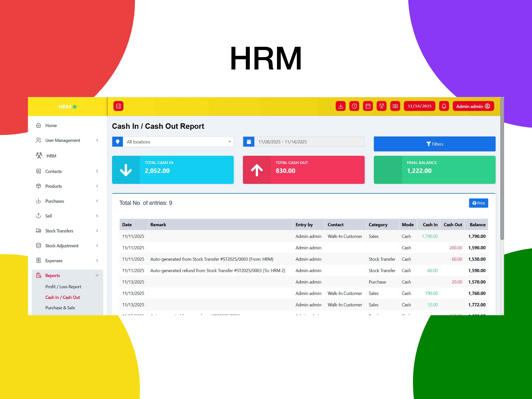Expand the Products chevron
Screen dimensions: 532x399
97,186
